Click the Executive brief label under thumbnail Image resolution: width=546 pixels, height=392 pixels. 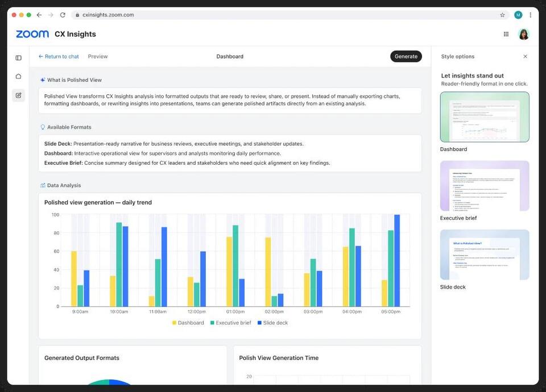458,218
